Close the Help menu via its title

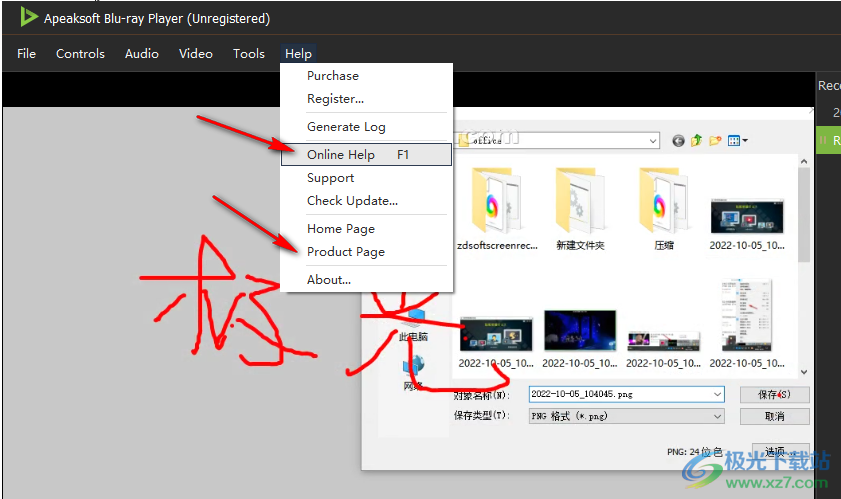click(x=298, y=54)
